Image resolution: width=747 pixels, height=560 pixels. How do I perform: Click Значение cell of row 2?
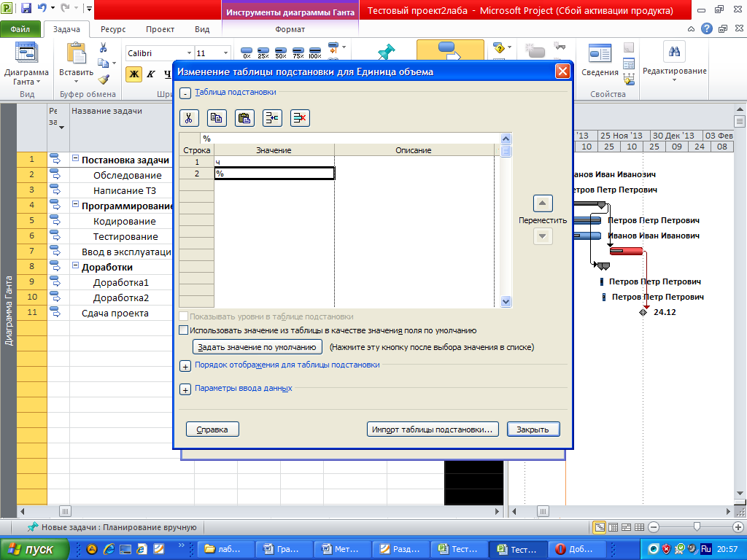tap(274, 174)
